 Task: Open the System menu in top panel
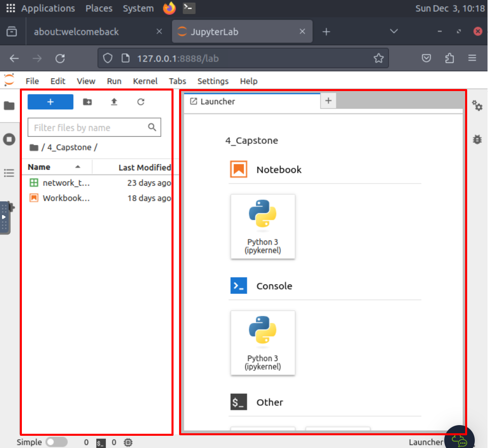(138, 8)
